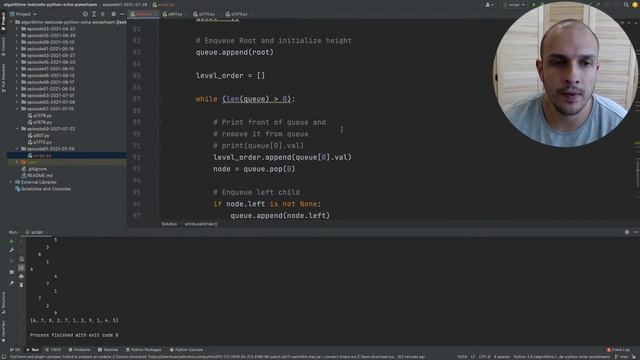Viewport: 640px width, 360px height.
Task: Click the up arrow in Run console toolbar
Action: pyautogui.click(x=21, y=241)
